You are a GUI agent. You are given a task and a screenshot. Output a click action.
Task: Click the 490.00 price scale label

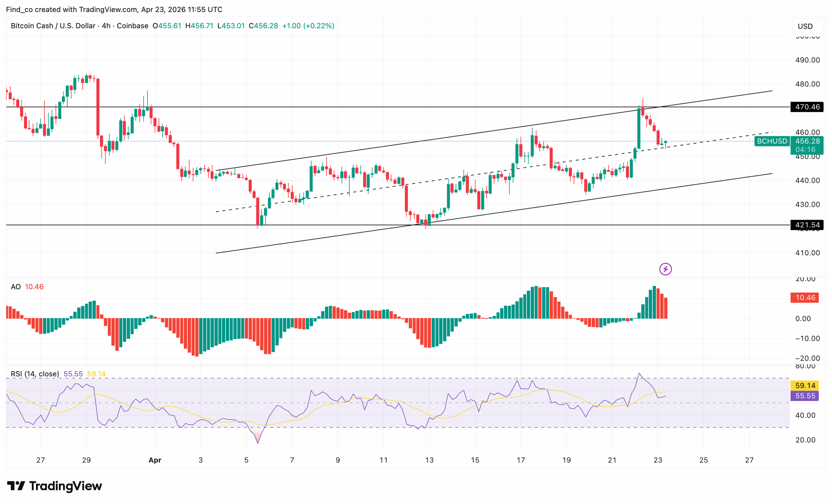tap(807, 60)
